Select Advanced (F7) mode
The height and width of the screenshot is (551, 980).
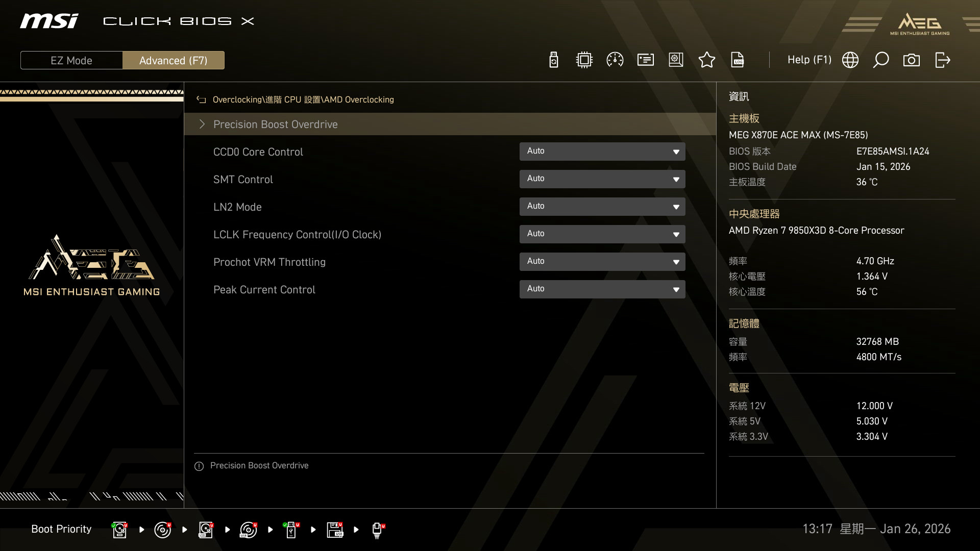173,60
